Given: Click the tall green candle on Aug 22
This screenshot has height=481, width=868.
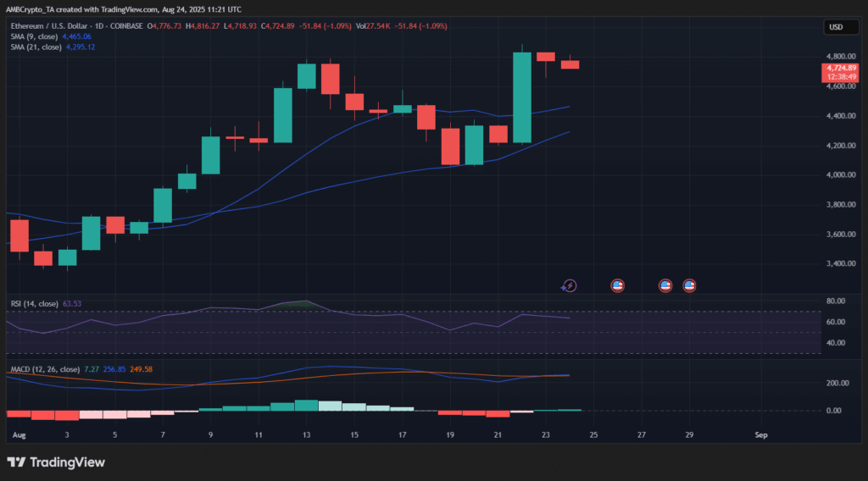Looking at the screenshot, I should 522,97.
